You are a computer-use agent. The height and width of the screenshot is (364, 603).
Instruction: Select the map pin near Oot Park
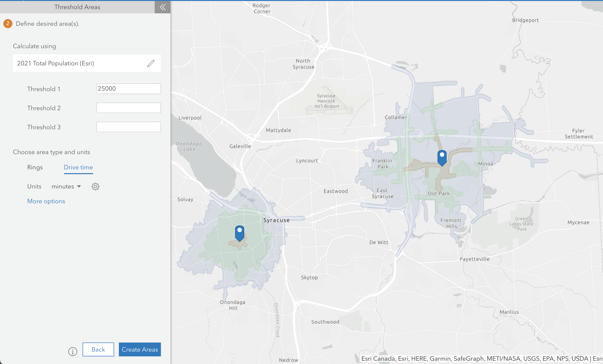442,158
